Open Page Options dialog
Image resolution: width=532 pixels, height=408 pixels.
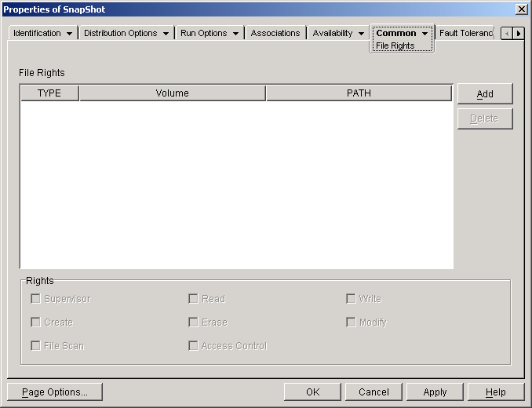coord(55,392)
